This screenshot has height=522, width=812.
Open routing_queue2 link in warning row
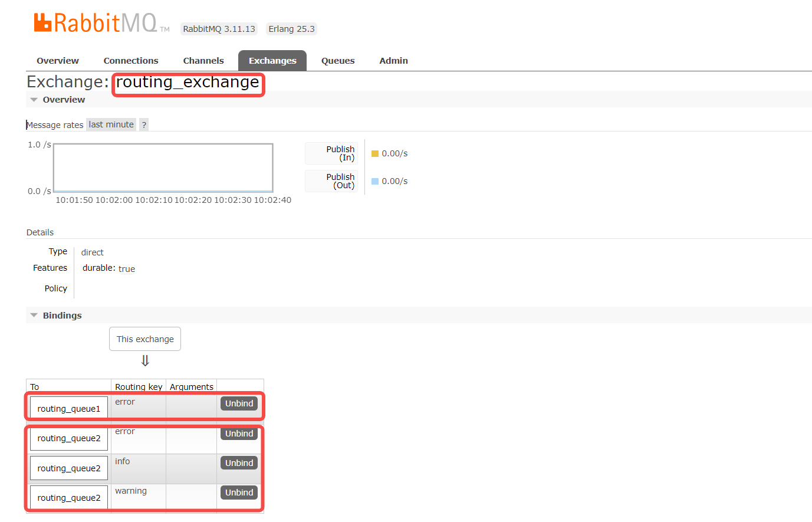pos(69,498)
